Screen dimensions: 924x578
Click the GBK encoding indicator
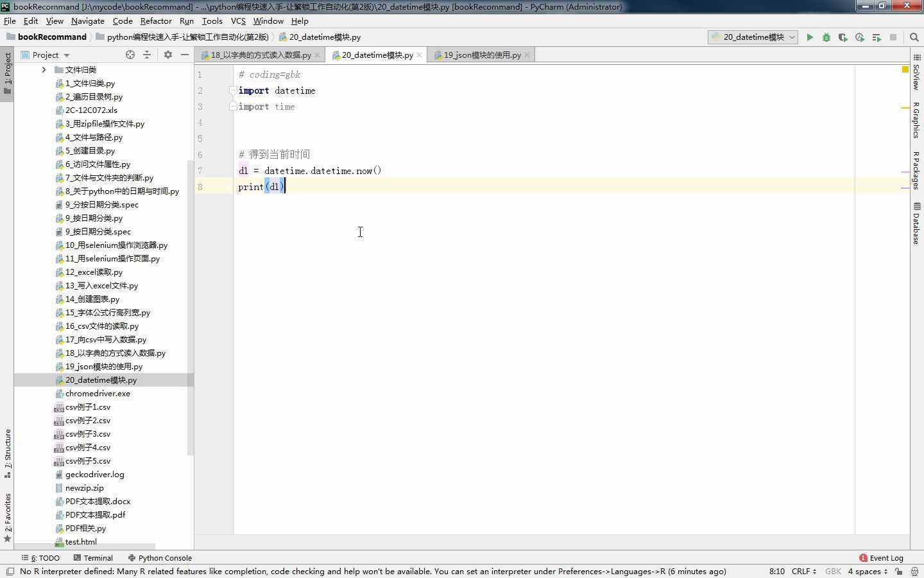[x=833, y=571]
